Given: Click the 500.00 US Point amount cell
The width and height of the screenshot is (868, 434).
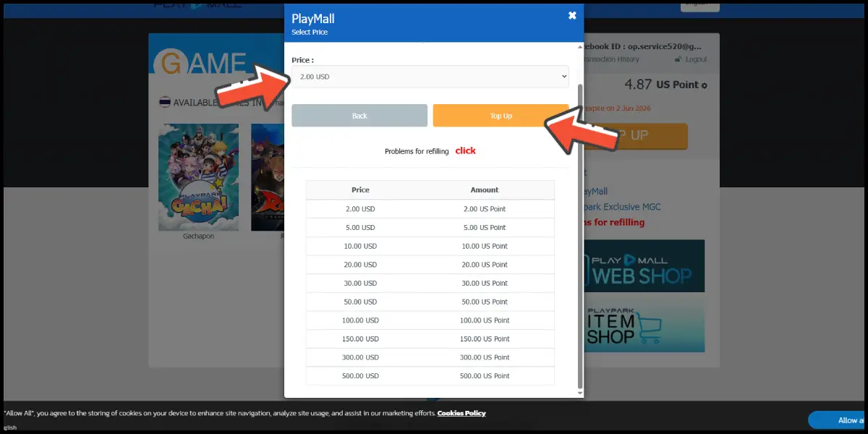Looking at the screenshot, I should point(485,376).
